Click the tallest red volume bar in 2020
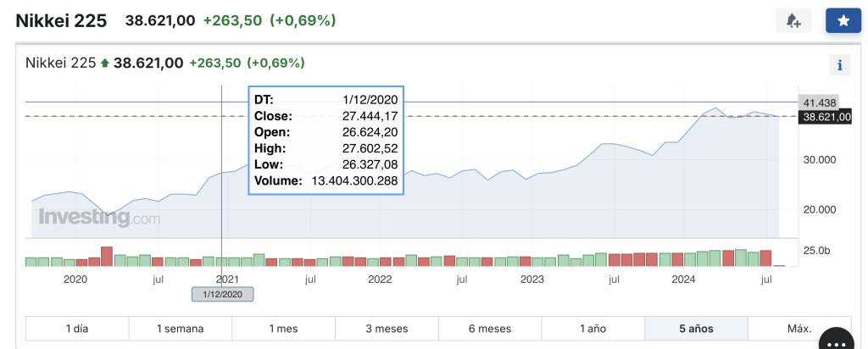This screenshot has width=868, height=349. tap(107, 256)
